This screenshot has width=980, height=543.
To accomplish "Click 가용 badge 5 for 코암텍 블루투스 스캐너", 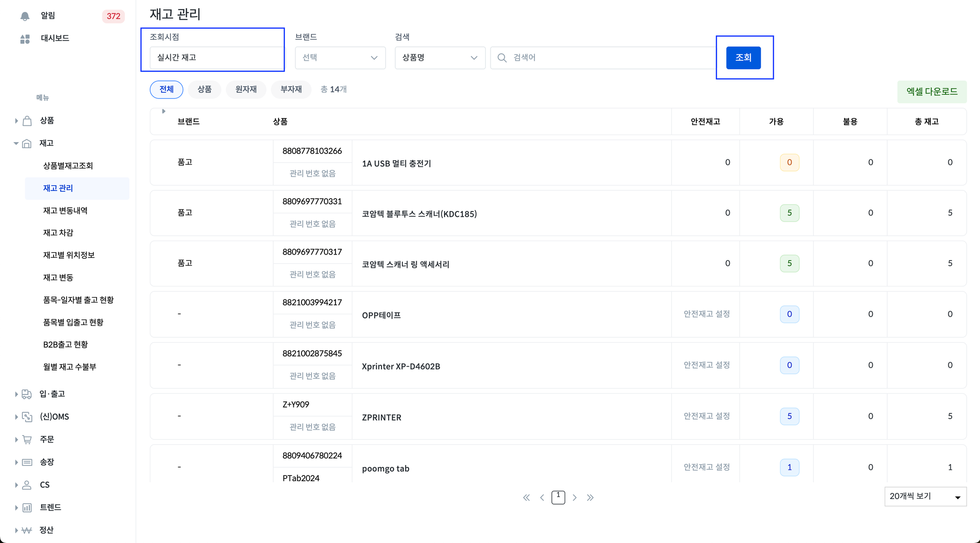I will coord(790,213).
